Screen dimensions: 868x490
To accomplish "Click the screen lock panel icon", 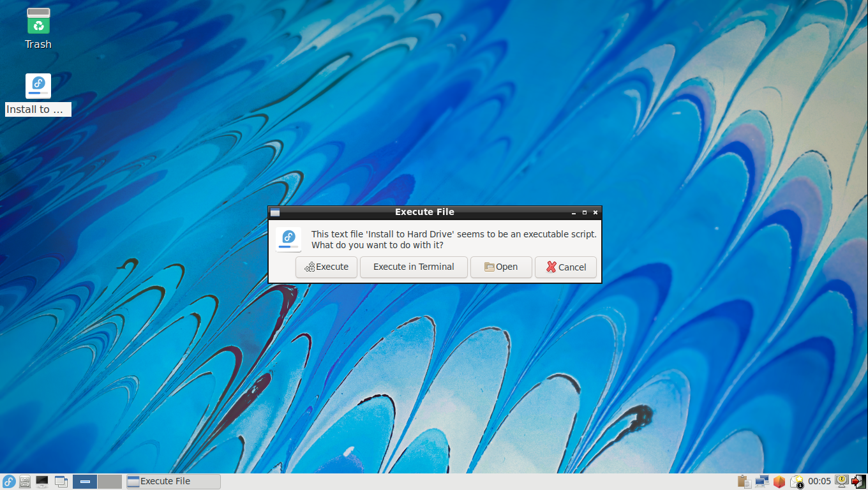I will (842, 481).
